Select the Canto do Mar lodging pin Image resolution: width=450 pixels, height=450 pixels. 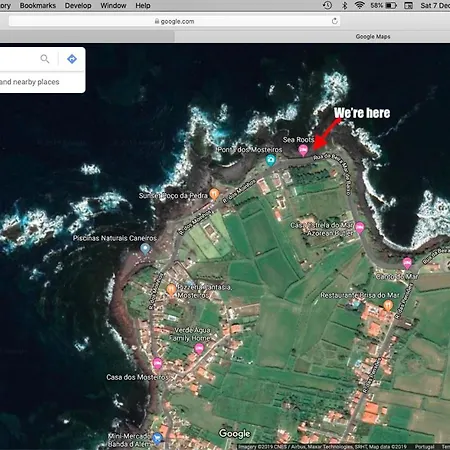point(407,263)
